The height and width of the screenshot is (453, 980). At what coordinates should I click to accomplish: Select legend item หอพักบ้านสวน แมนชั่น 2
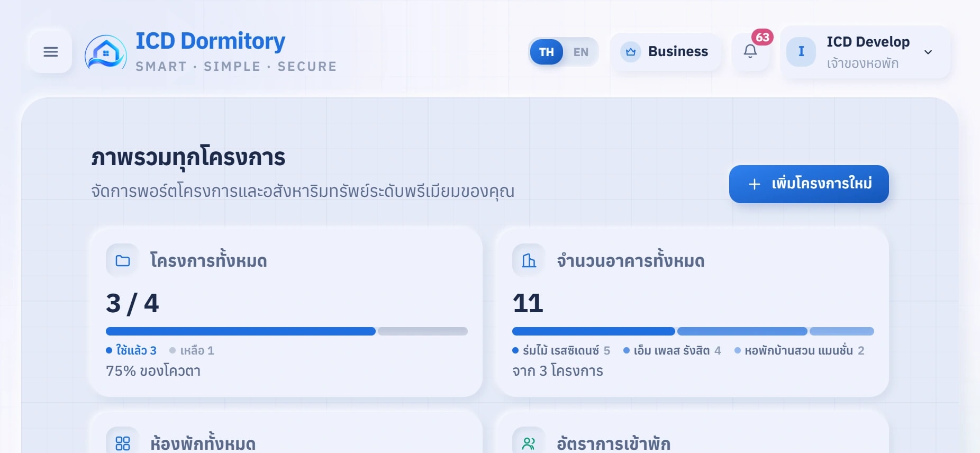click(800, 350)
